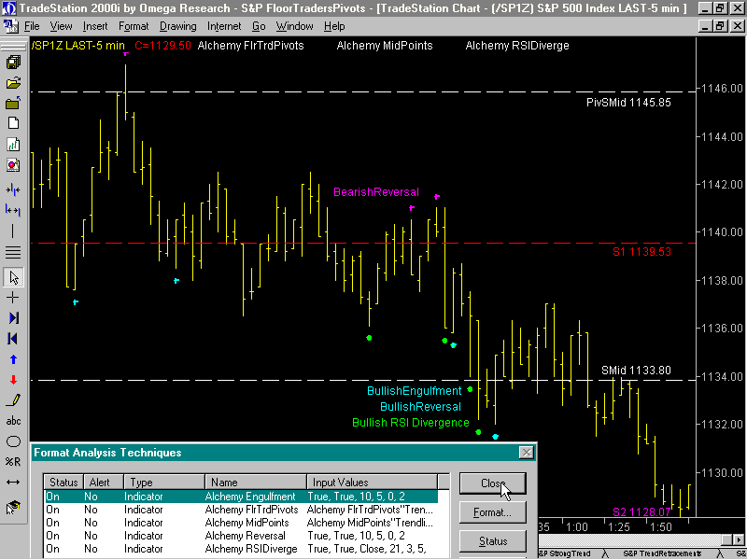Screen dimensions: 747x560
Task: Click the toolbar drag handle above the left toolbar
Action: (13, 47)
